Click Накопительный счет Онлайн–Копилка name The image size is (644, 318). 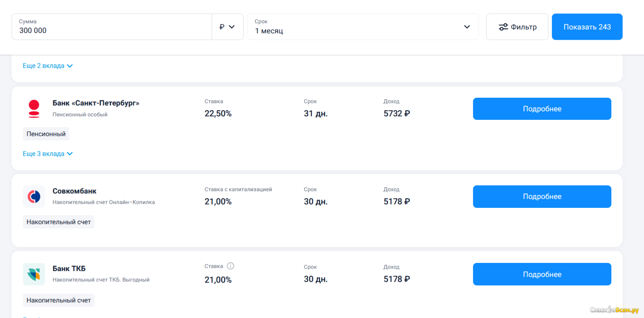pyautogui.click(x=103, y=202)
